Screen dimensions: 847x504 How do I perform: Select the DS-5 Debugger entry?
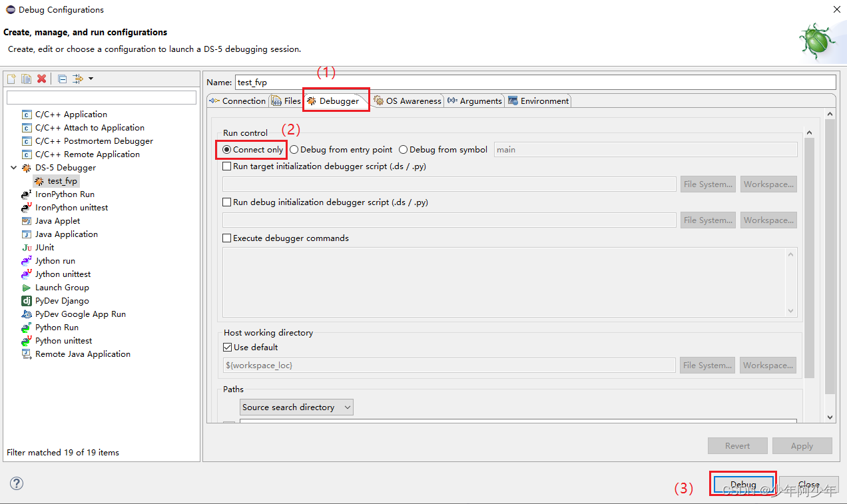point(66,167)
